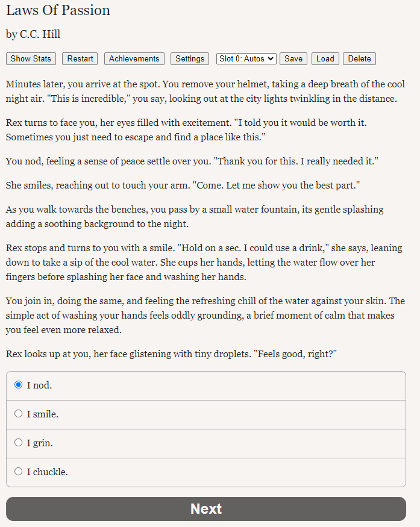Expand the Slot 0: Autos dropdown
The width and height of the screenshot is (420, 527).
coord(246,59)
